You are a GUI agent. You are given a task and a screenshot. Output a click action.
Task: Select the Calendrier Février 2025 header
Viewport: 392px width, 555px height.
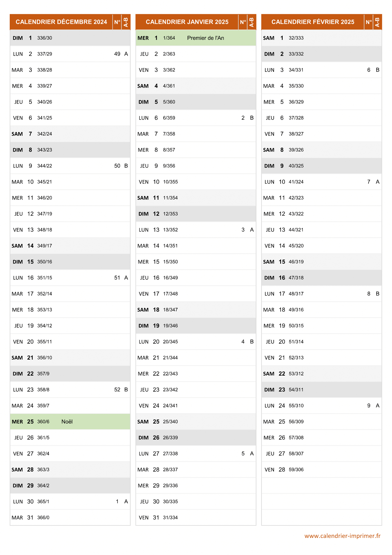pos(313,22)
